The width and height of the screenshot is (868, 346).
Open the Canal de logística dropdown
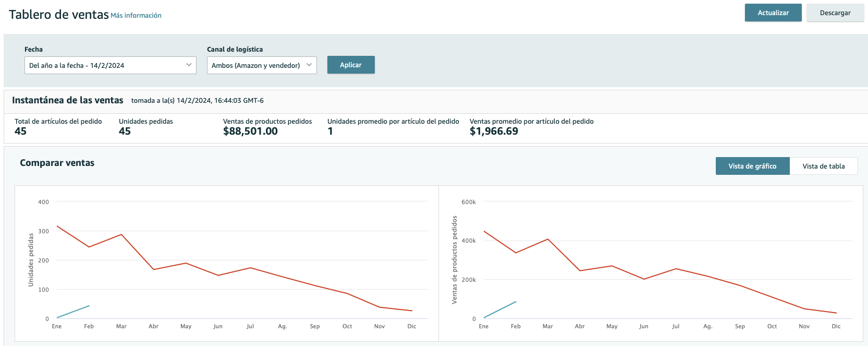click(262, 65)
